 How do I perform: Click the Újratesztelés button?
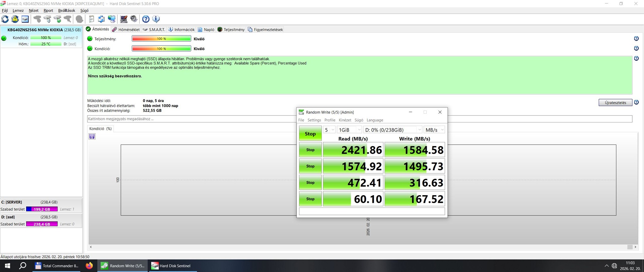(x=615, y=103)
